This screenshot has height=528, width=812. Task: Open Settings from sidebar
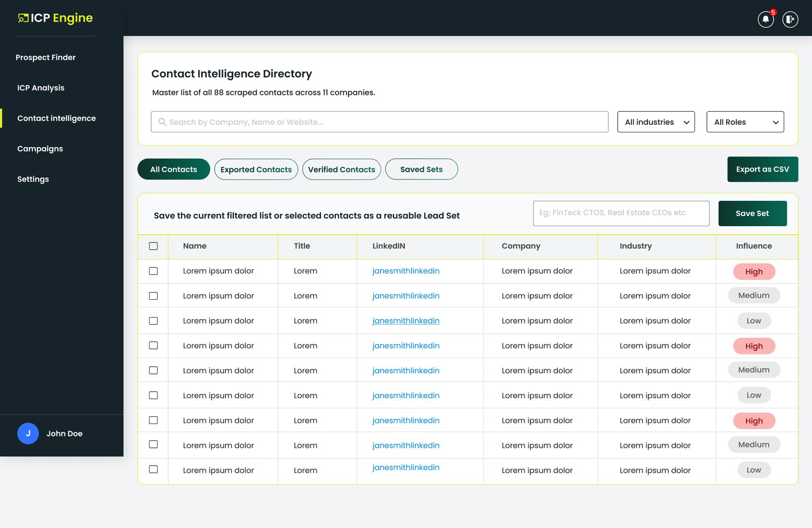[33, 179]
